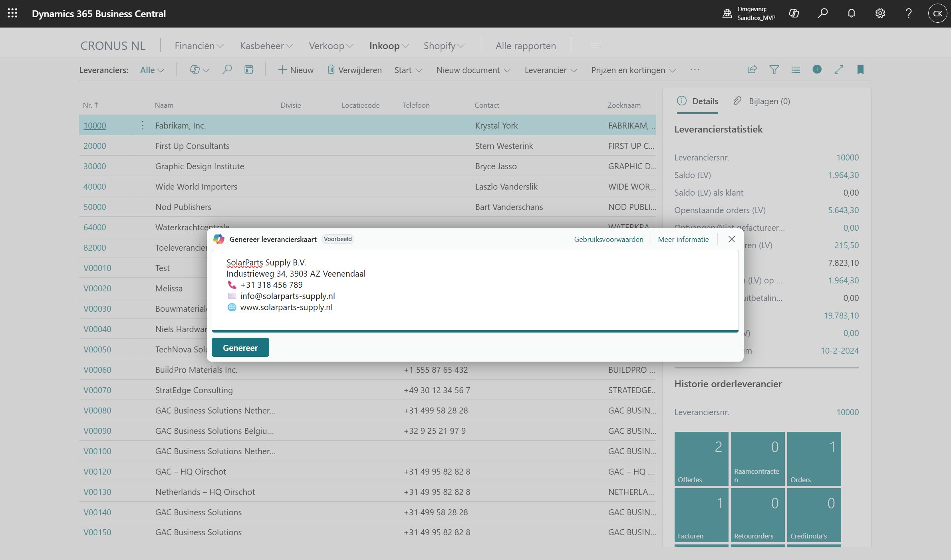Toggle the FactBox info pane icon

817,69
